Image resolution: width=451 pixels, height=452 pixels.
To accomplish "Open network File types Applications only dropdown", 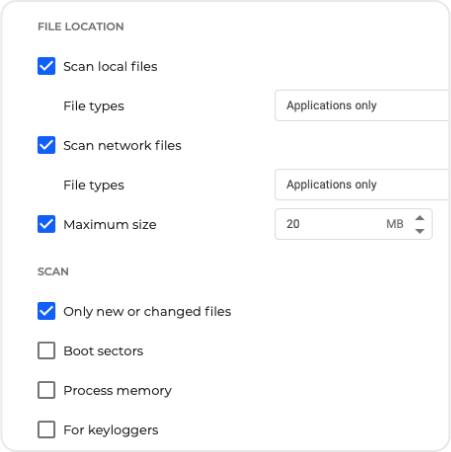I will click(x=362, y=184).
